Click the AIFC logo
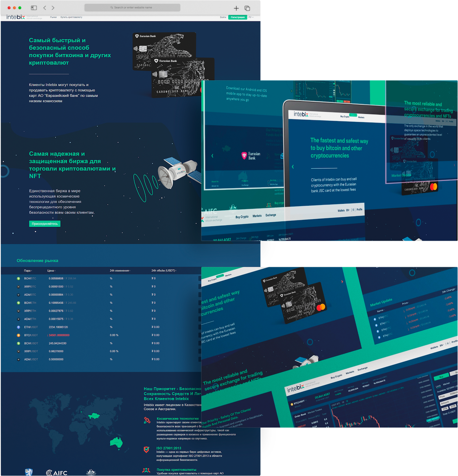This screenshot has height=476, width=458. point(56,473)
